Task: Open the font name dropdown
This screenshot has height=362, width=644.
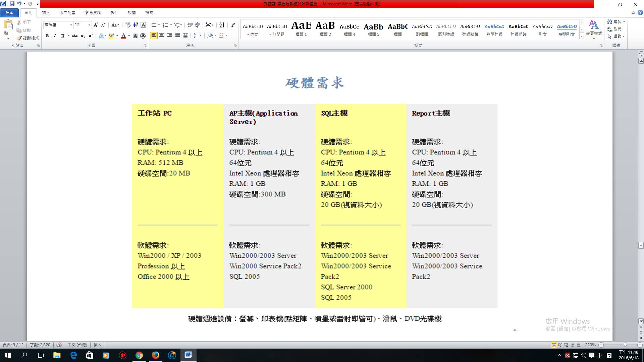Action: (71, 25)
